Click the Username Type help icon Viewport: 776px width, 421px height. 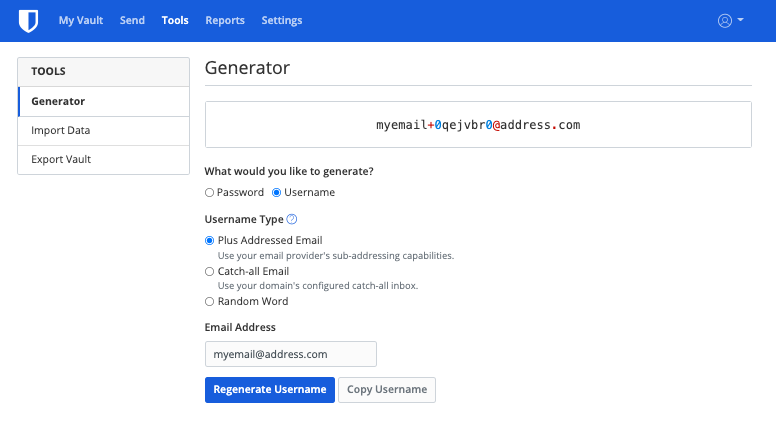pyautogui.click(x=292, y=219)
